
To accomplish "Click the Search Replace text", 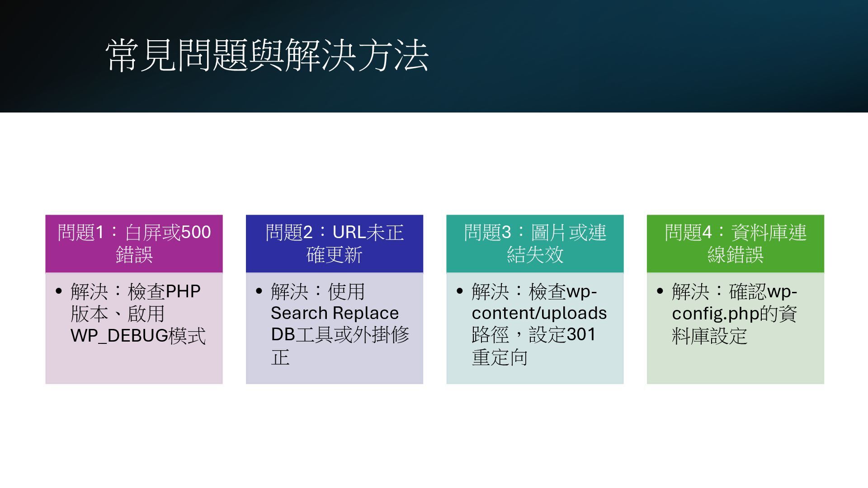I will point(335,313).
